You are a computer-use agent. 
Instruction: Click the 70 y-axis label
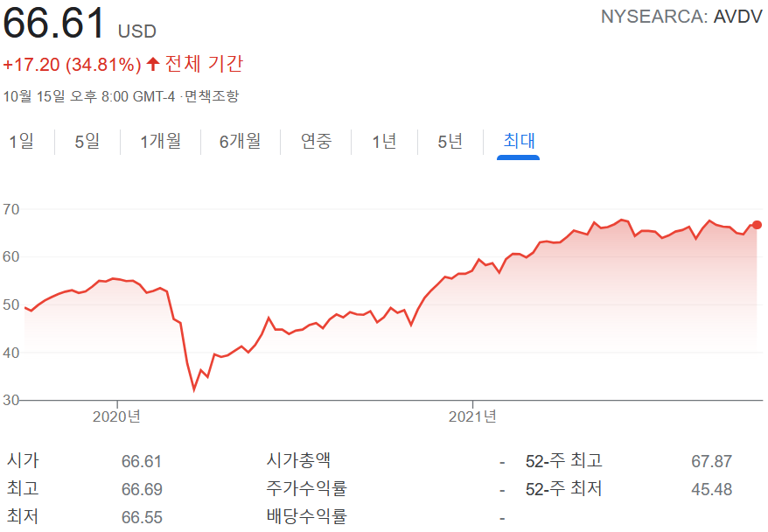[10, 210]
